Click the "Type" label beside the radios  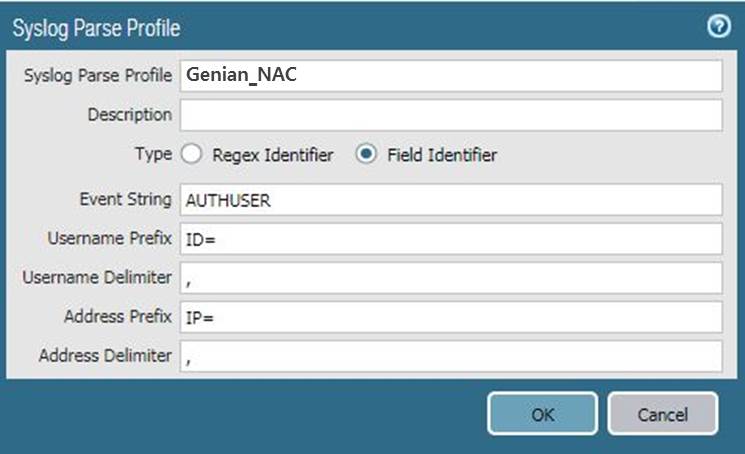[153, 155]
